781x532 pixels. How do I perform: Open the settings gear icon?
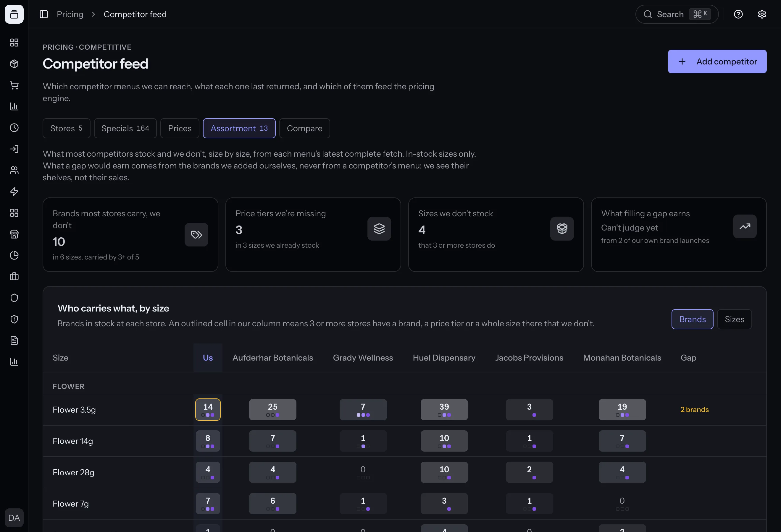tap(762, 14)
